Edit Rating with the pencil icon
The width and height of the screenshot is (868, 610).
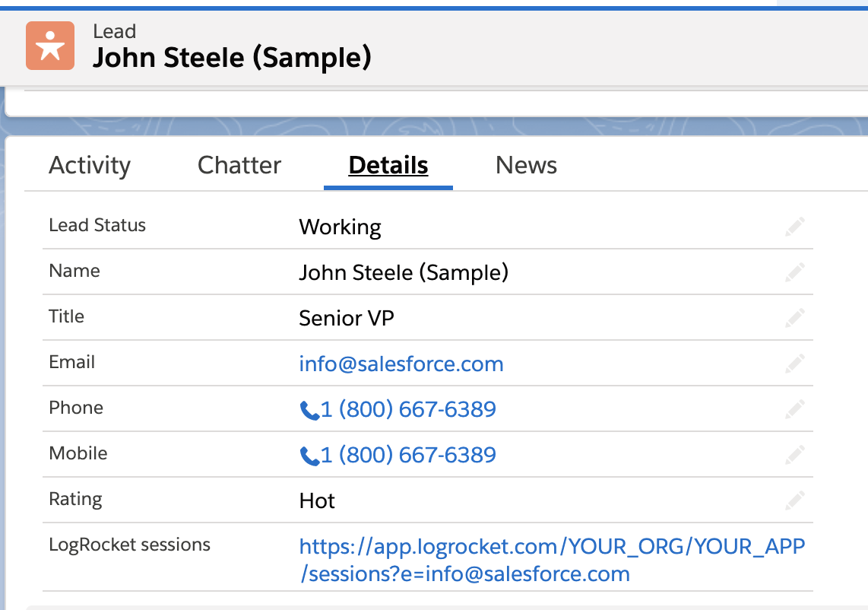794,500
